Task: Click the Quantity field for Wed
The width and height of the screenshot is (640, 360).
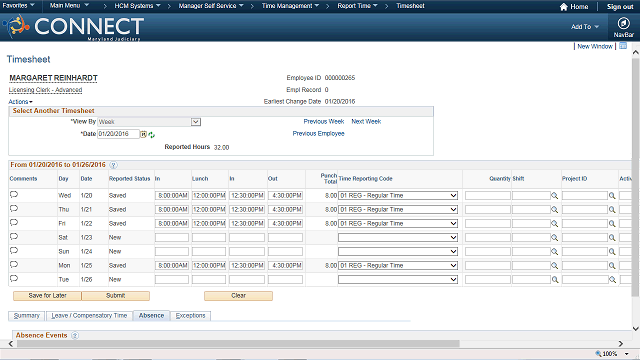Action: pos(488,196)
